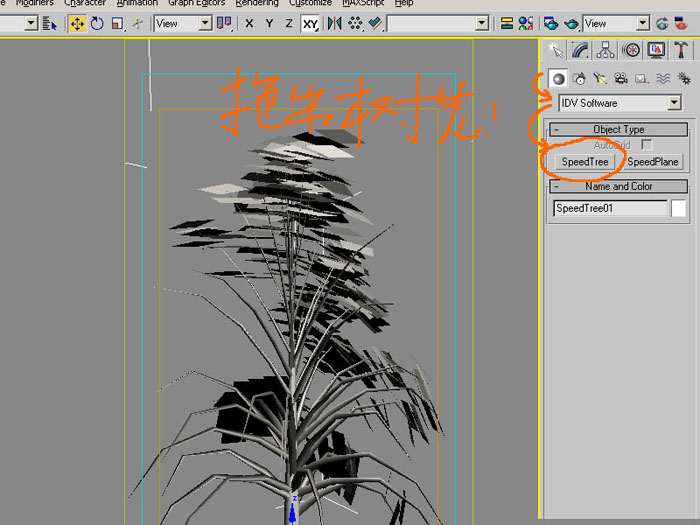The width and height of the screenshot is (700, 525).
Task: Open the Modify panel tab
Action: point(580,50)
